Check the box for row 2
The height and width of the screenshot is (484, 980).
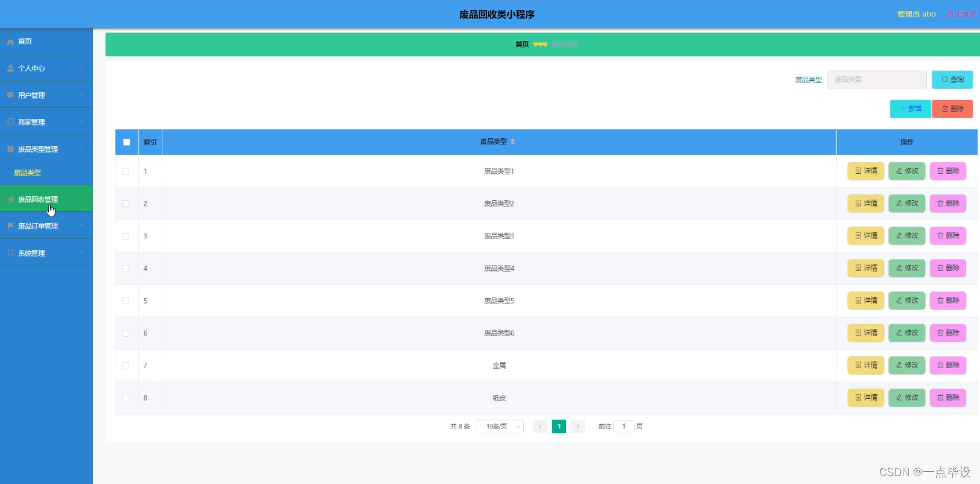click(x=126, y=204)
